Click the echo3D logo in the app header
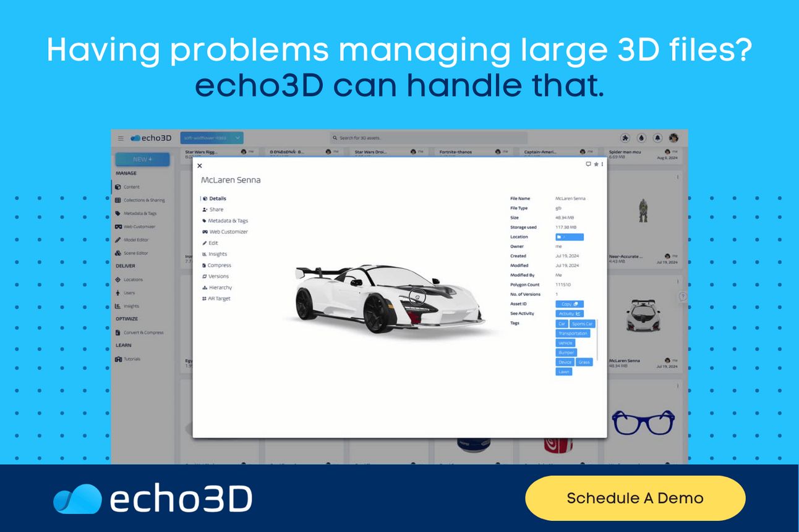This screenshot has width=799, height=532. click(x=151, y=138)
